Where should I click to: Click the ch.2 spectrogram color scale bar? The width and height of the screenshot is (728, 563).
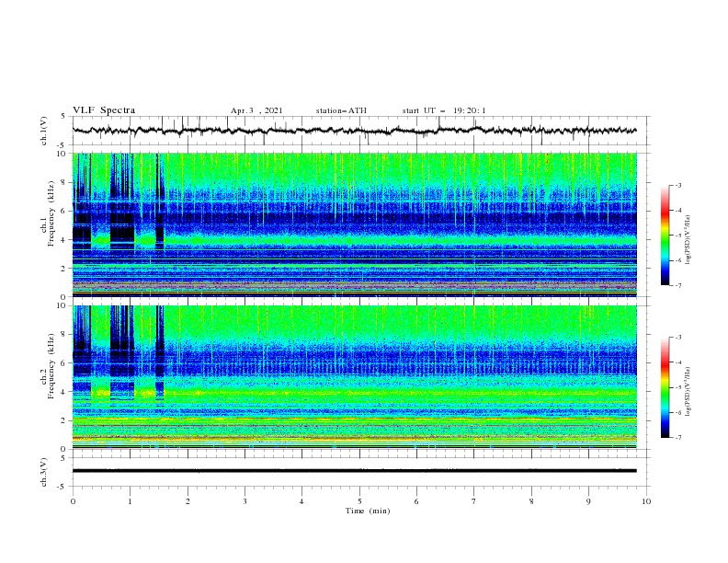tap(665, 387)
